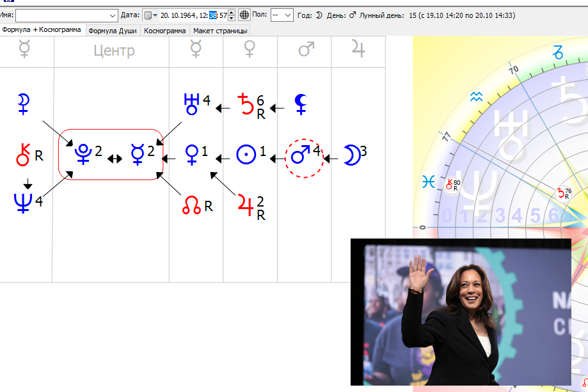Select the red retrograde Jupiter symbol
The image size is (588, 392).
pyautogui.click(x=246, y=206)
